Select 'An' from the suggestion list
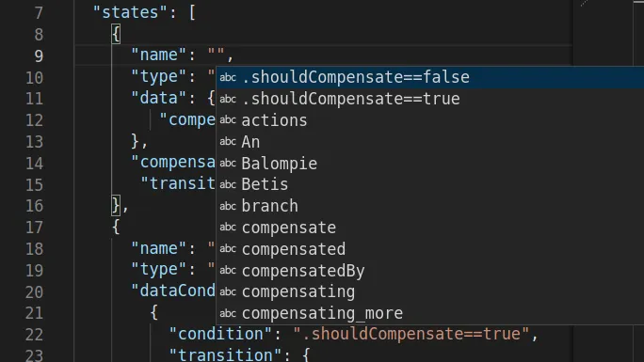Image resolution: width=644 pixels, height=362 pixels. [430, 142]
